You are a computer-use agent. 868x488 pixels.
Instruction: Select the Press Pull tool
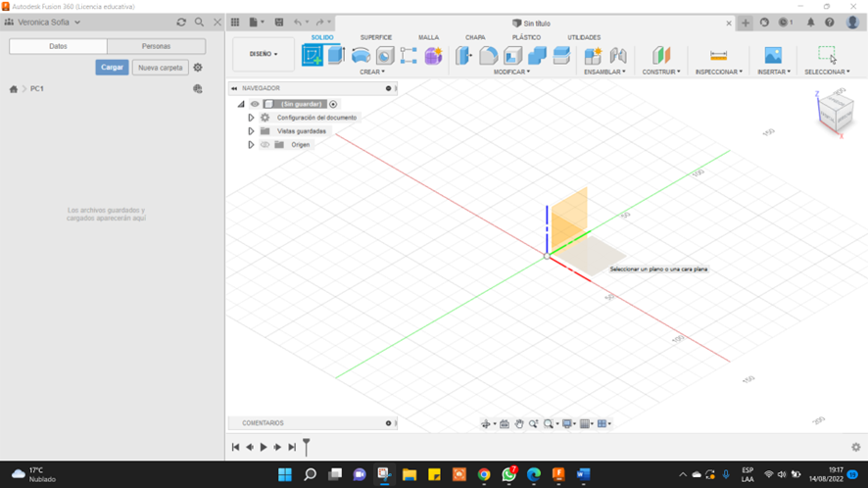click(464, 56)
